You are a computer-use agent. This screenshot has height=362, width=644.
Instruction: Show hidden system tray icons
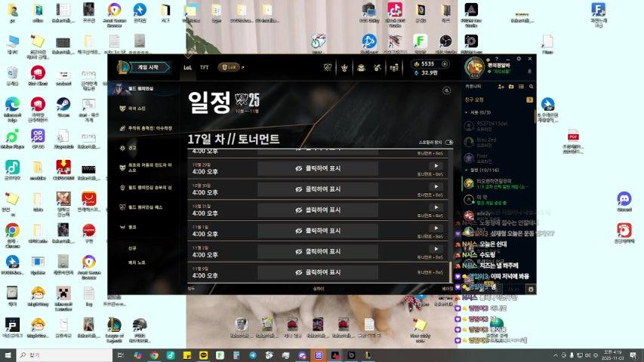(x=556, y=355)
